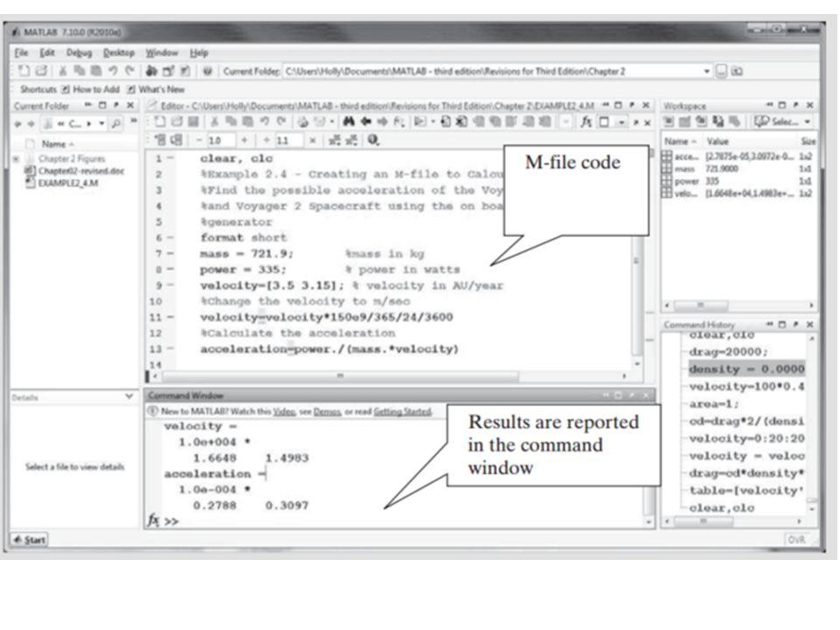Click How to Add shortcut
840x630 pixels.
click(x=90, y=89)
